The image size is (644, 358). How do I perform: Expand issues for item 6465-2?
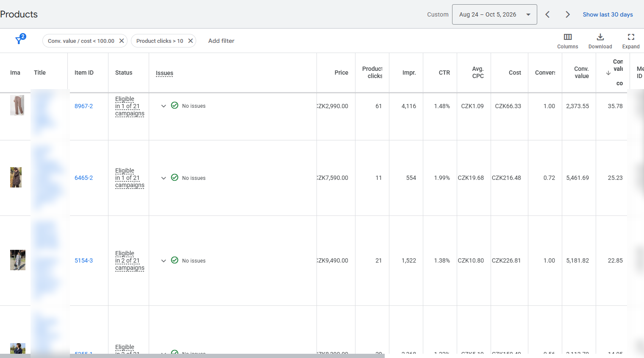coord(164,178)
